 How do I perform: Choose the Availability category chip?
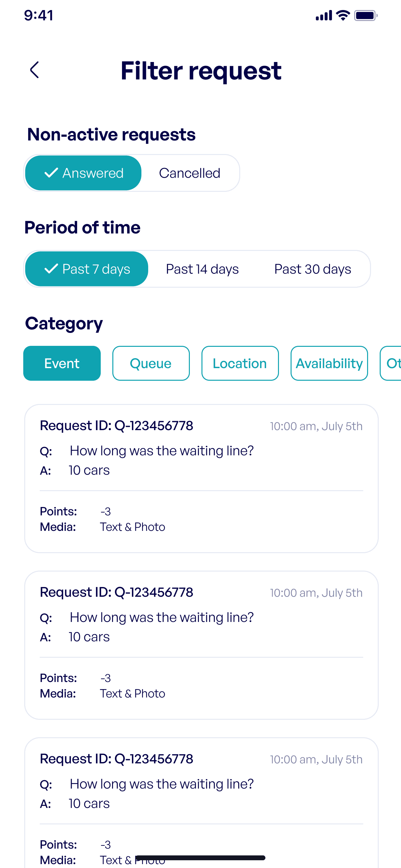point(329,363)
